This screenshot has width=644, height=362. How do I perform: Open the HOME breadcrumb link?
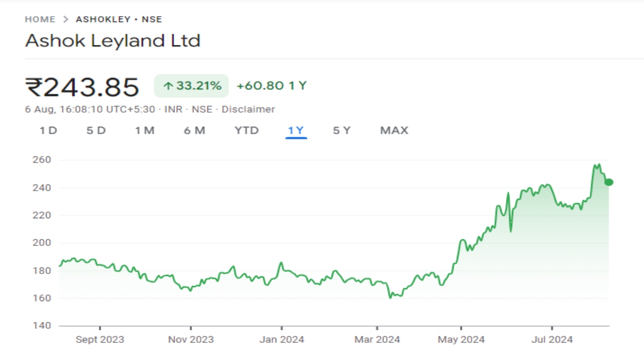point(40,20)
